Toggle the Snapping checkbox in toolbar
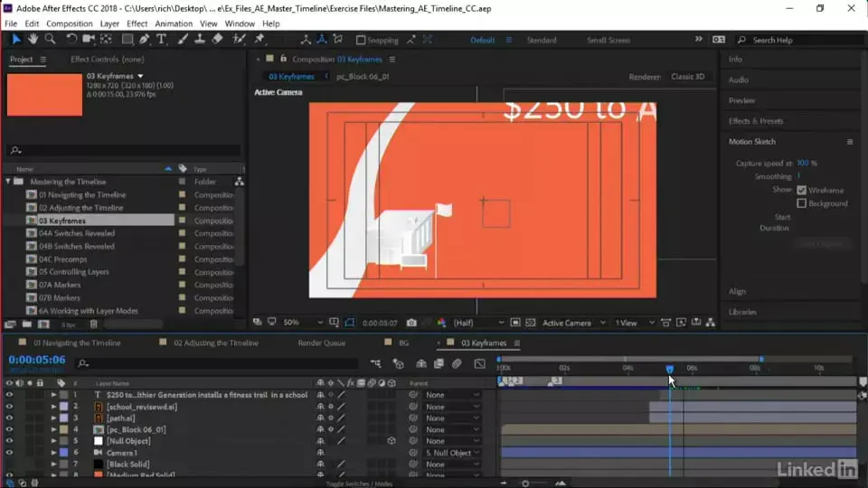Viewport: 868px width, 488px height. coord(361,40)
